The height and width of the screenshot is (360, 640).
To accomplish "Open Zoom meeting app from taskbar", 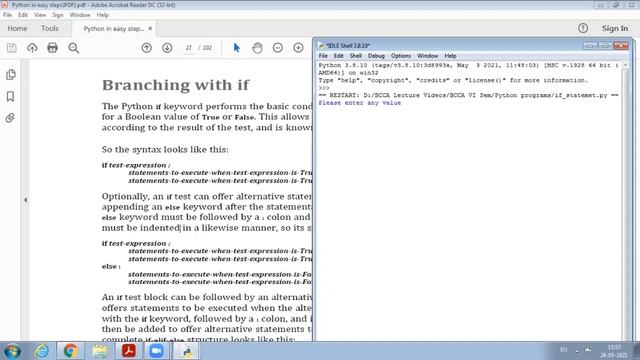I will click(x=156, y=351).
